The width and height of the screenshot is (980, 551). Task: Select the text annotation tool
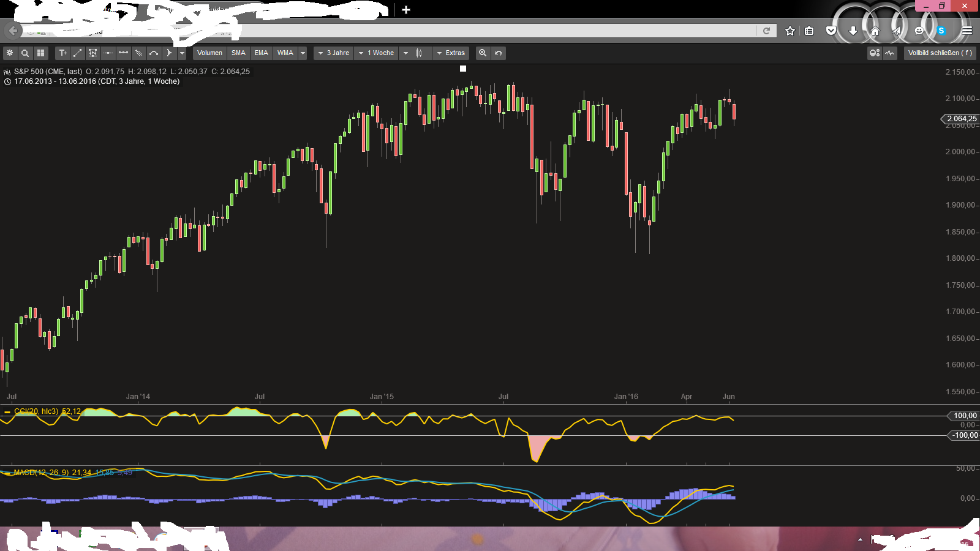pos(62,53)
